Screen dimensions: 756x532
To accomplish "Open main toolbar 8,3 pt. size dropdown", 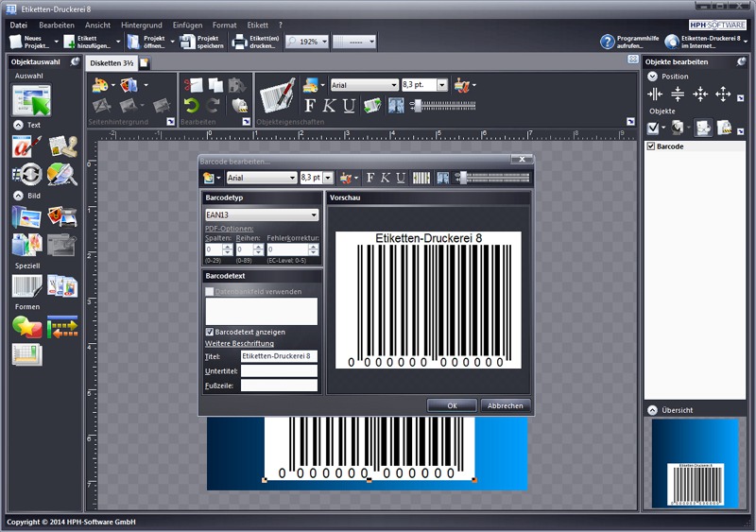I will pyautogui.click(x=442, y=85).
